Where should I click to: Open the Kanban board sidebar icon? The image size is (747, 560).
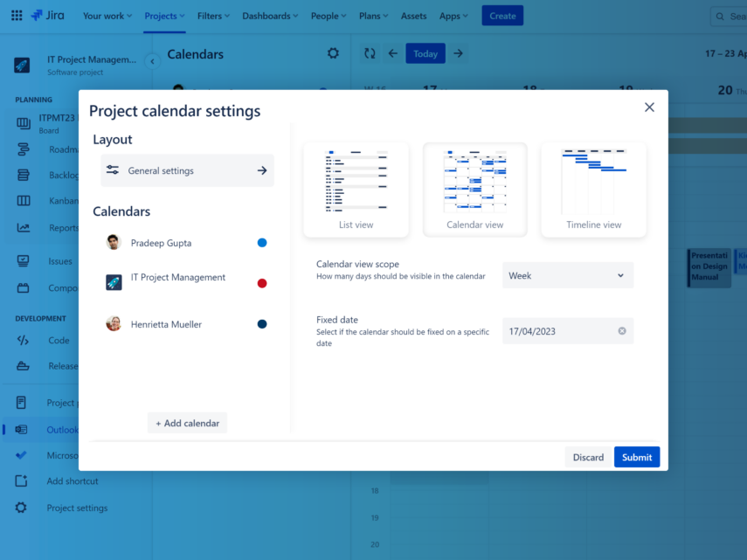pos(24,201)
